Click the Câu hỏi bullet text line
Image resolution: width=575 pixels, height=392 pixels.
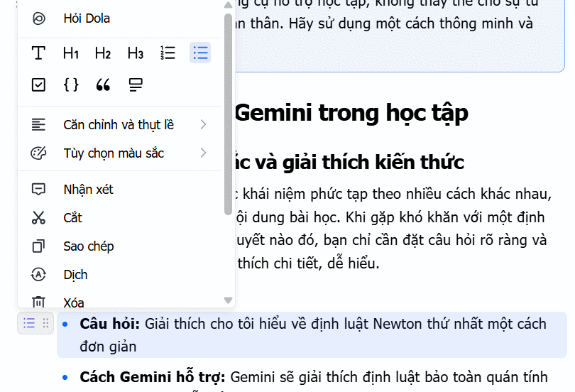(x=313, y=324)
